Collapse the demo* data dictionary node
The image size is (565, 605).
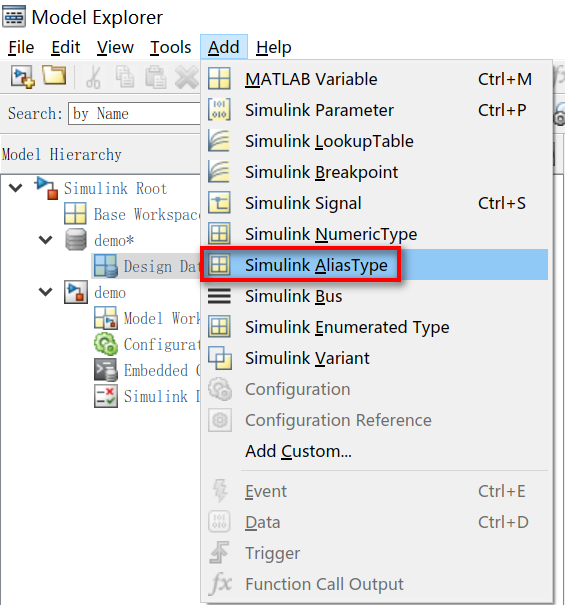pos(46,240)
